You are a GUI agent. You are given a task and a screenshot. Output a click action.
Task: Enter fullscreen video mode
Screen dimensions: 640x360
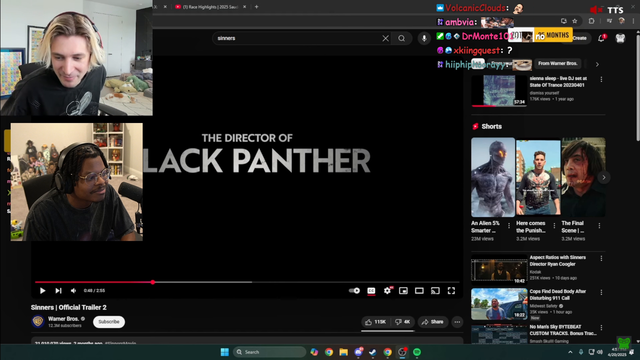451,291
